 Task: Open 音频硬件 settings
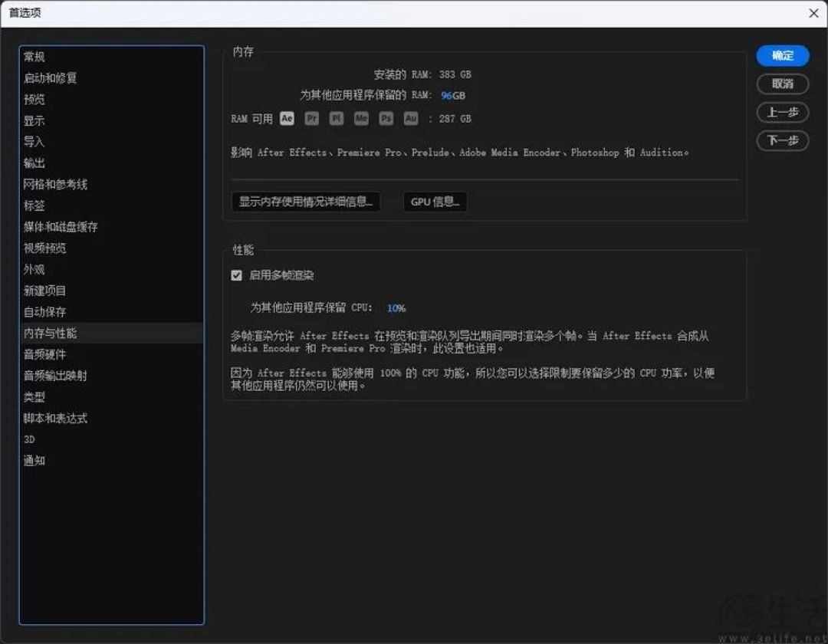tap(111, 354)
